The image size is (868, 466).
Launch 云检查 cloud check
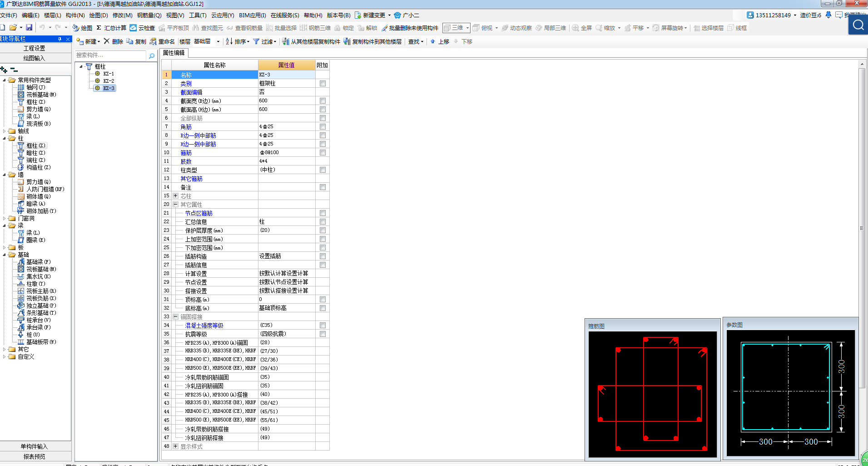(142, 28)
